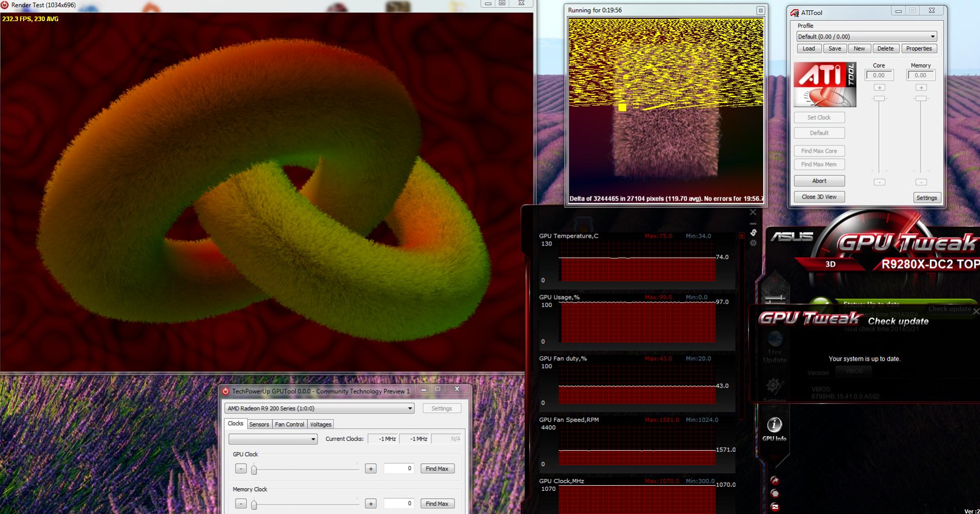The height and width of the screenshot is (514, 980).
Task: Click the ATITool Memory slider handle
Action: click(x=921, y=98)
